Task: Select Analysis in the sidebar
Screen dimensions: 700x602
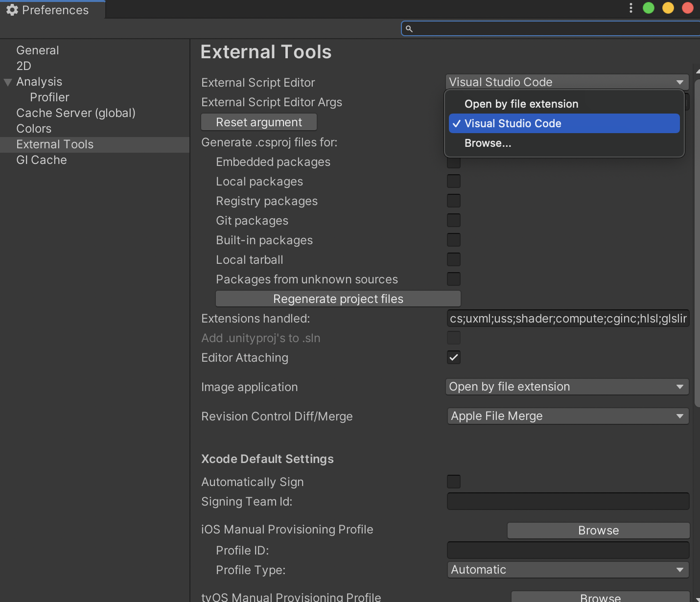Action: click(39, 82)
